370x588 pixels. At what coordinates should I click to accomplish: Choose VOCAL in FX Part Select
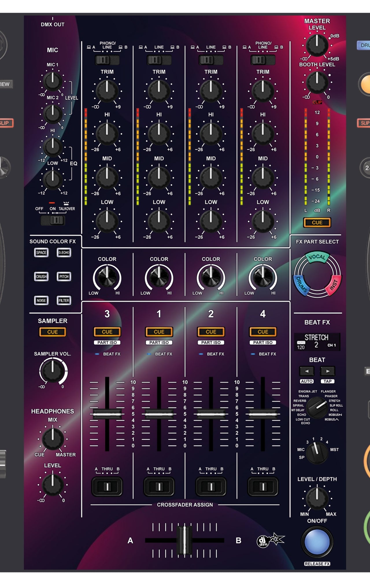[x=317, y=257]
